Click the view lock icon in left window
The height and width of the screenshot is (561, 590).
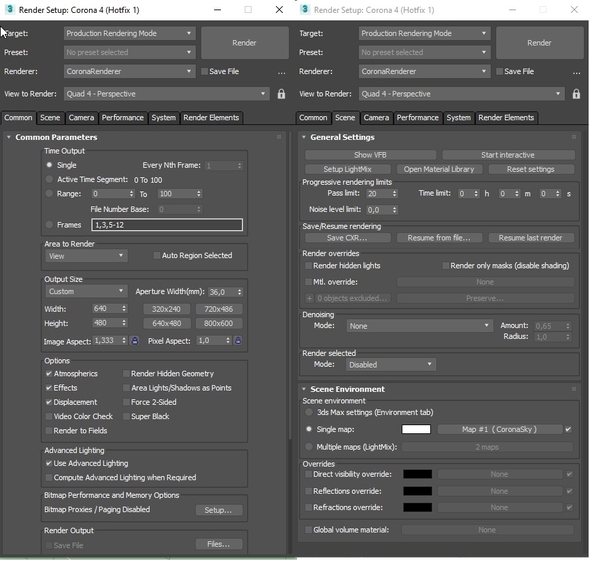point(281,94)
